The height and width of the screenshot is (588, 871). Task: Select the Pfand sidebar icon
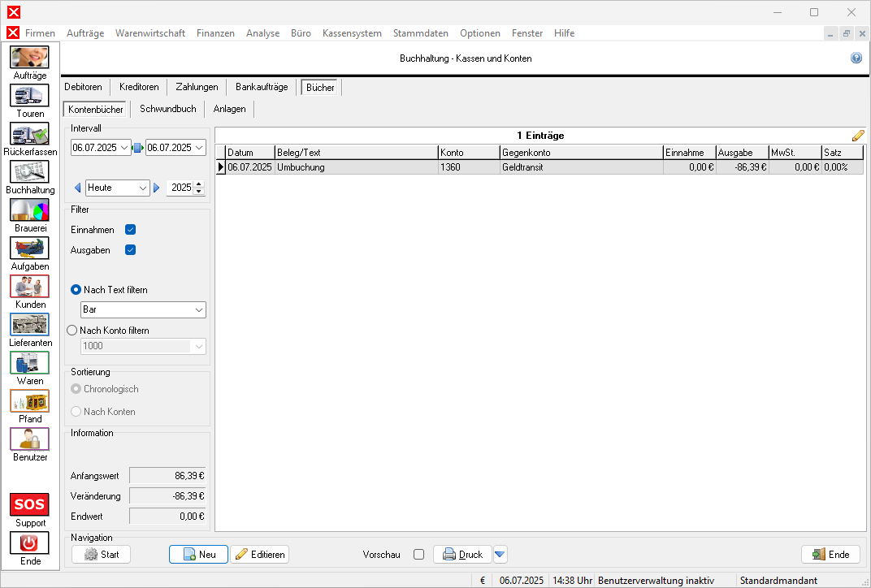click(x=29, y=401)
